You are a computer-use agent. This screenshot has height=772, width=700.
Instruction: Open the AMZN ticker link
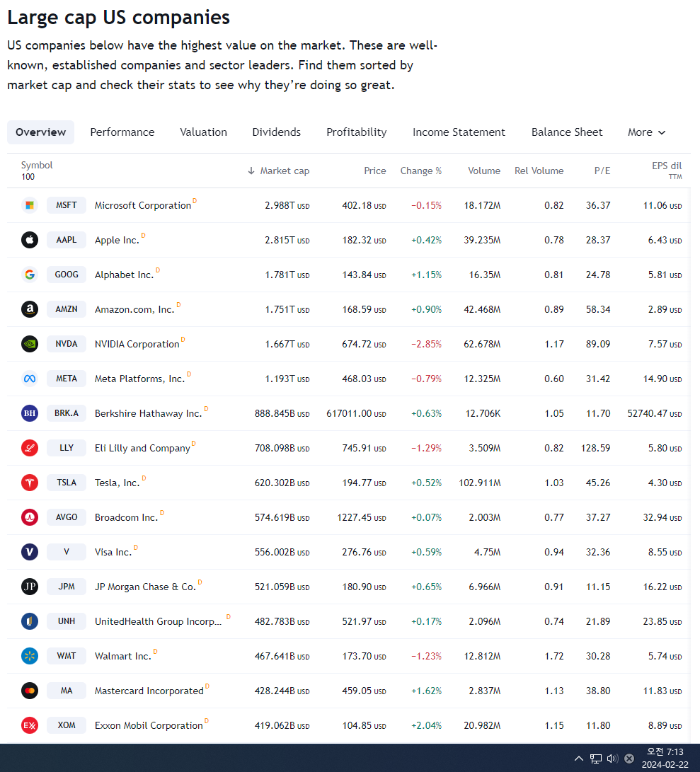coord(67,309)
